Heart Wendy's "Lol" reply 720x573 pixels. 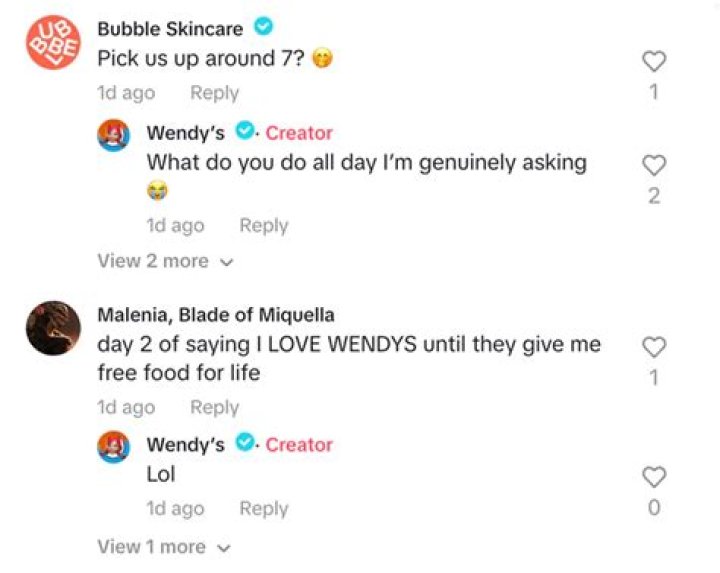tap(653, 477)
